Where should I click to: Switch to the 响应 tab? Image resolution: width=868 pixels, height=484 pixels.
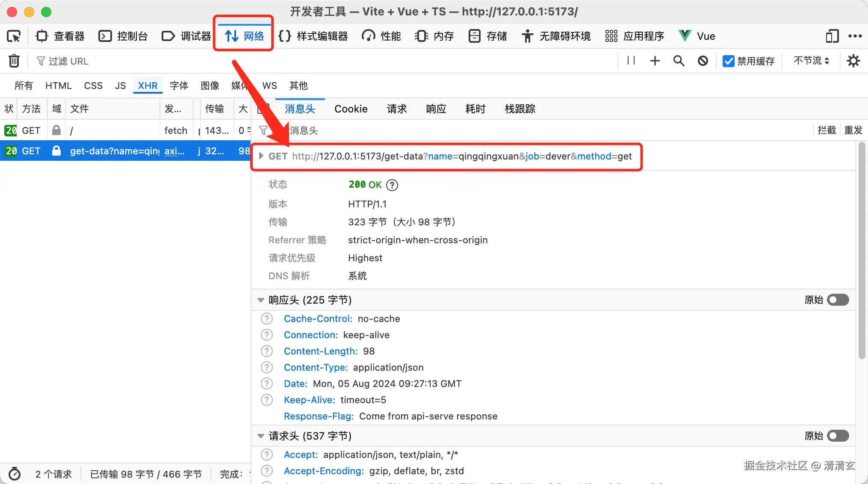click(436, 109)
